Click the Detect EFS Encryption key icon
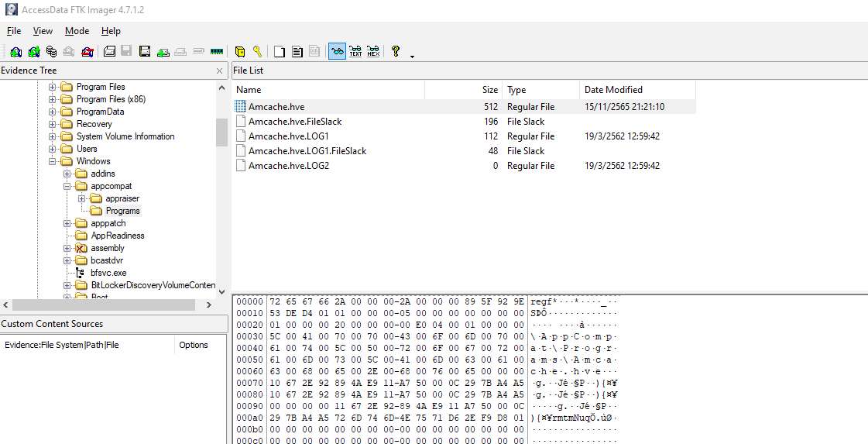Screen dimensions: 868x444 [257, 52]
